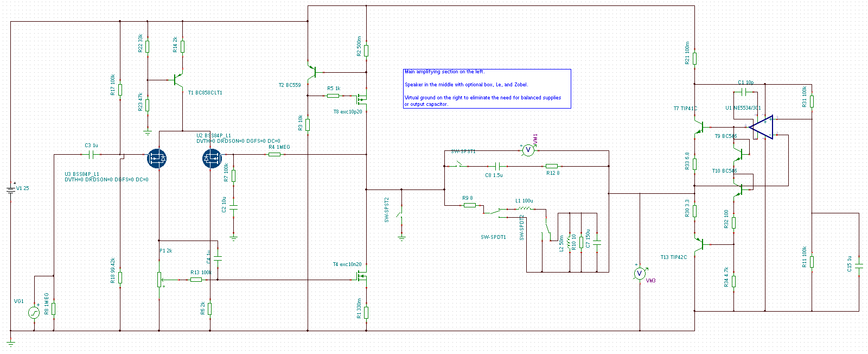Select the VG1 signal generator symbol
868x354 pixels.
[34, 313]
